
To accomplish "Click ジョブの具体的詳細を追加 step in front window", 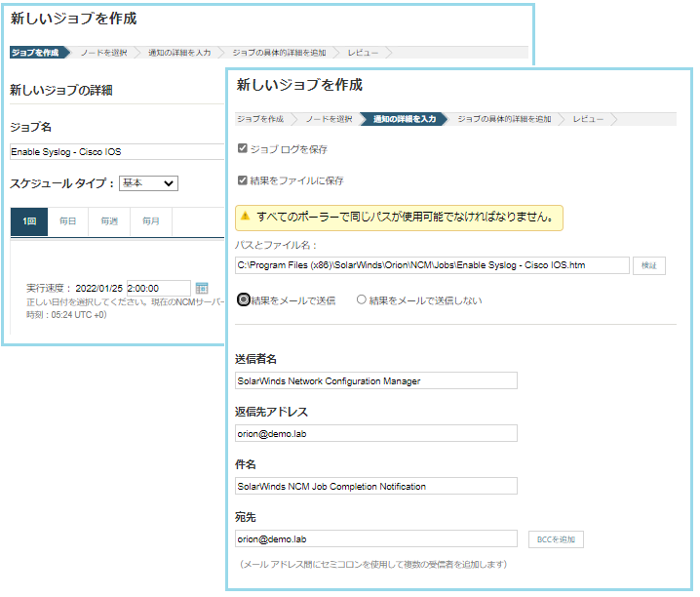I will coord(504,119).
